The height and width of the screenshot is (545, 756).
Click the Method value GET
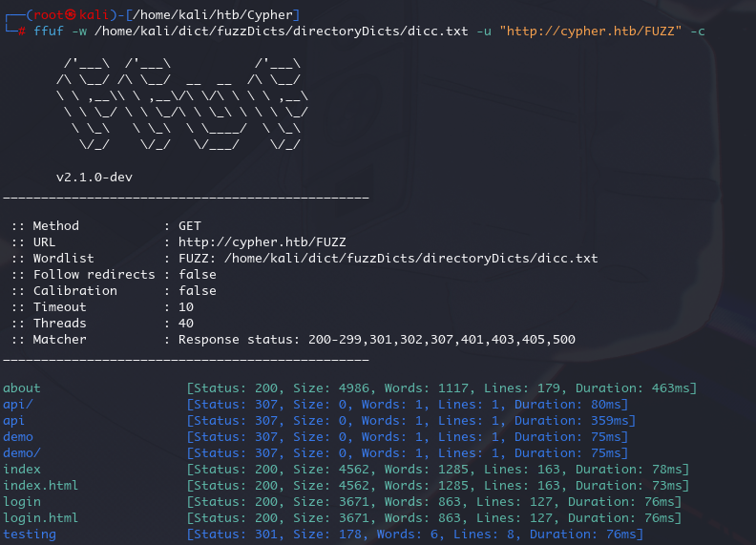[190, 226]
